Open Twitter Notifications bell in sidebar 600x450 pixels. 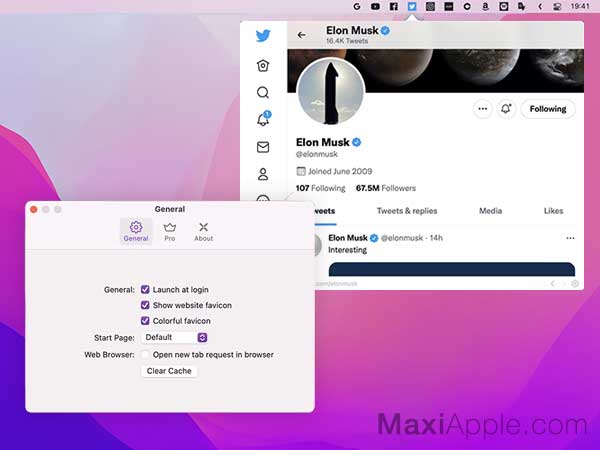263,119
